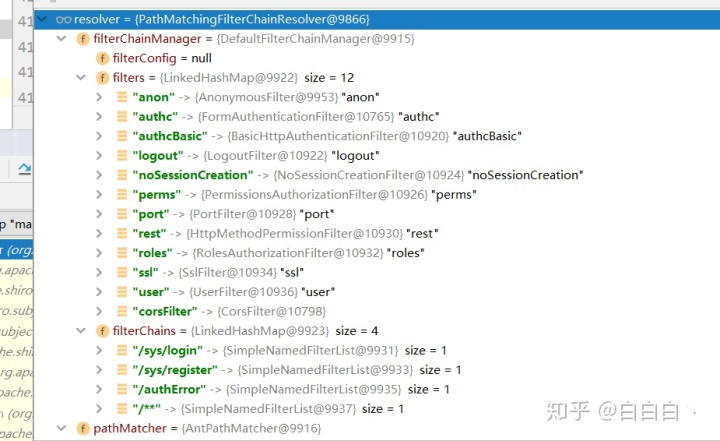The width and height of the screenshot is (720, 441).
Task: Expand the "authcBasic" filter entry
Action: pos(99,136)
